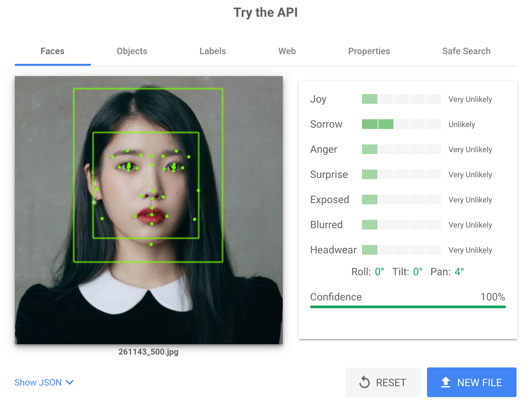Click the Blurred likelihood bar
The height and width of the screenshot is (410, 532).
401,225
